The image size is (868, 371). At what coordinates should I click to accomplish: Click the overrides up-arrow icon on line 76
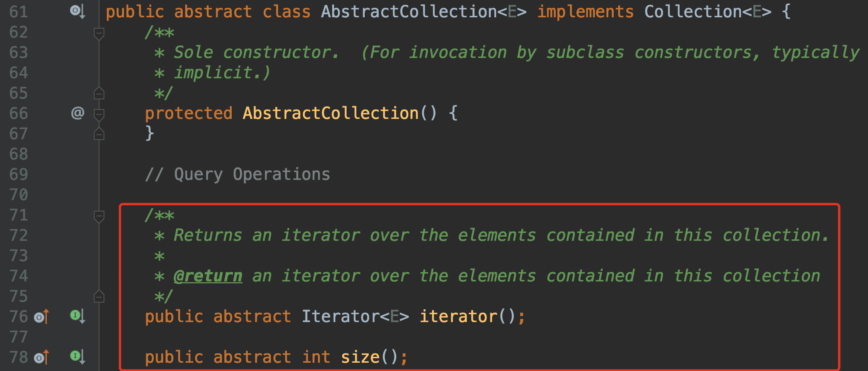tap(41, 317)
